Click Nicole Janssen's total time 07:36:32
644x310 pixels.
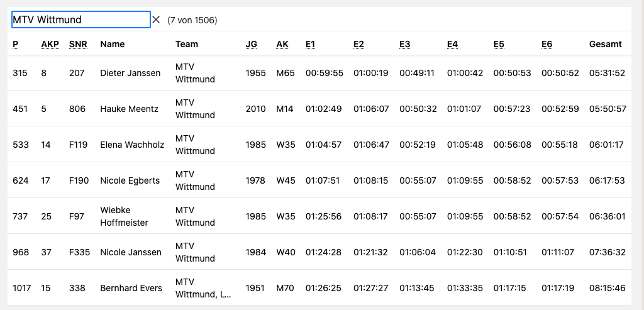[x=607, y=252]
